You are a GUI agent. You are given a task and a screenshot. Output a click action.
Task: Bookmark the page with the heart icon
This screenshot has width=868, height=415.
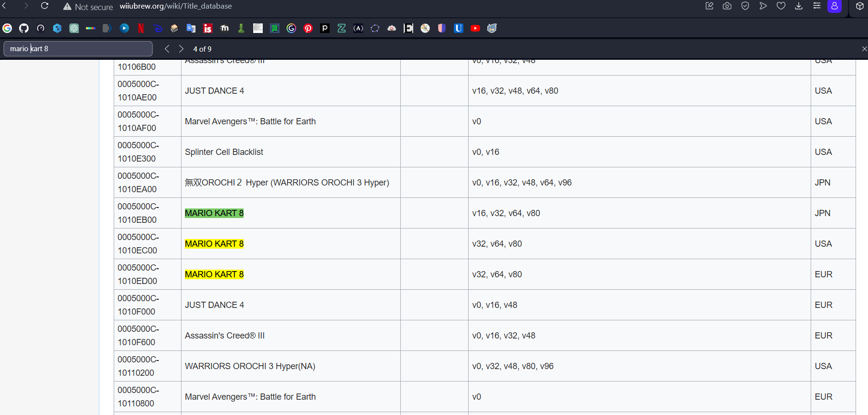point(781,6)
